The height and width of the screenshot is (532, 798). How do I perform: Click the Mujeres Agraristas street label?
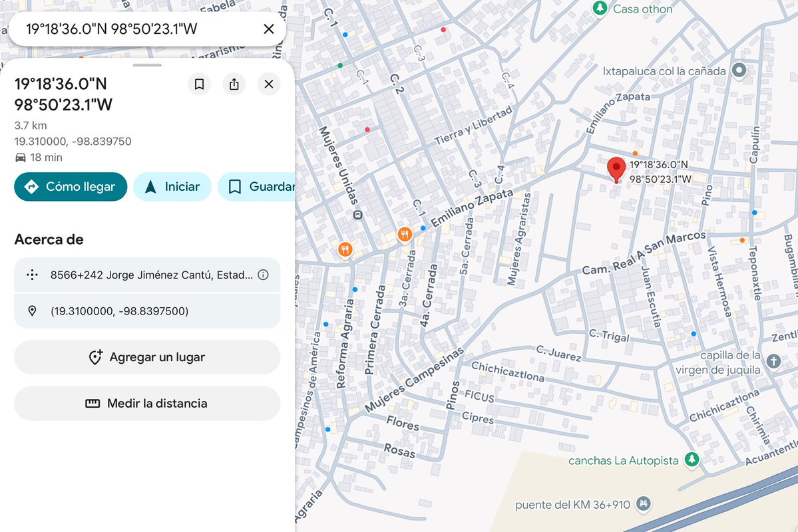point(519,239)
